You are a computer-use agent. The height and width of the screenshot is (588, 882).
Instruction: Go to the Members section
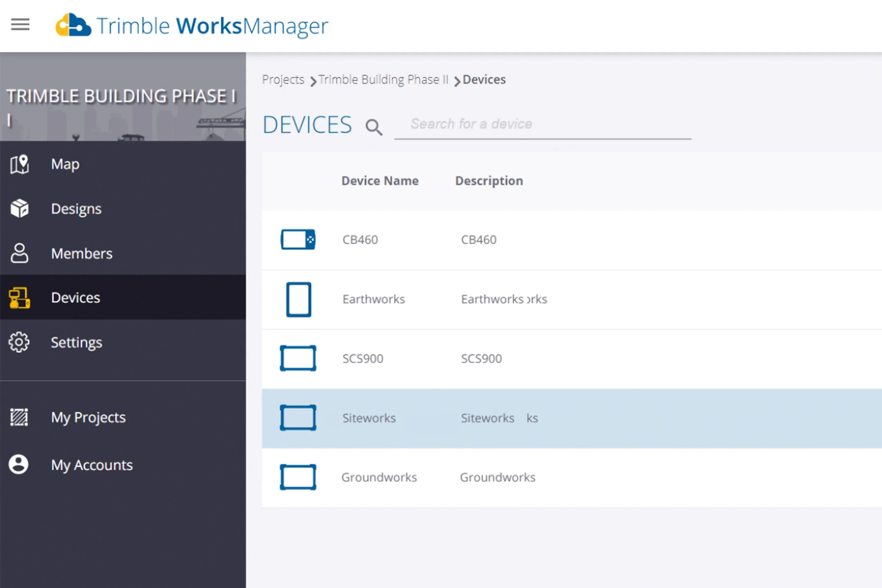81,254
